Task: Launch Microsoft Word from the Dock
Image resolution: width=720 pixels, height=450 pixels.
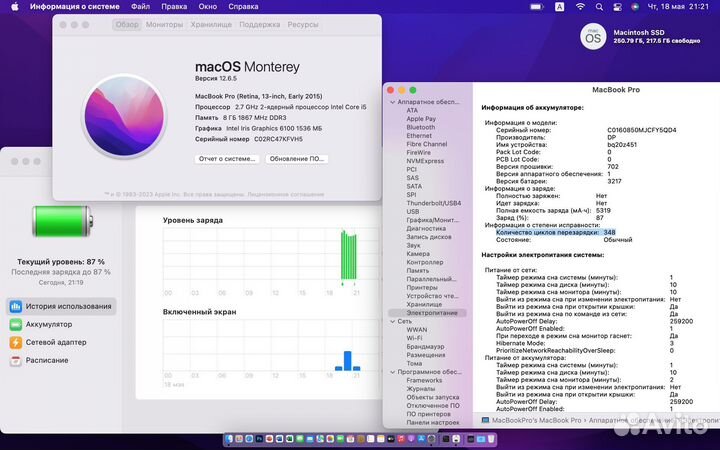Action: coord(279,439)
